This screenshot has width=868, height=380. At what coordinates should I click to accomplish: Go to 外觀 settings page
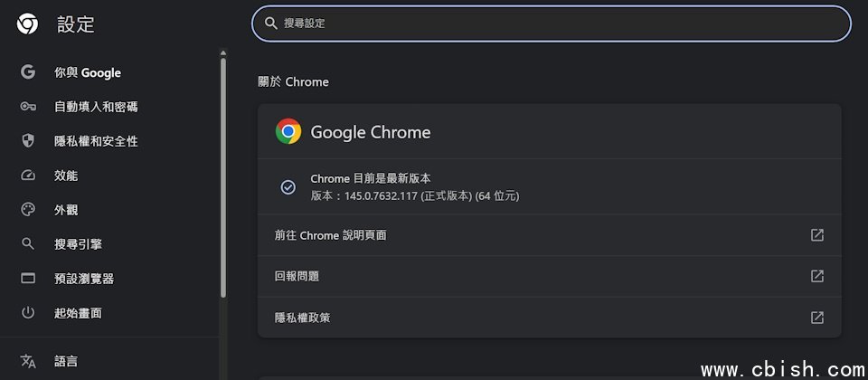point(66,210)
